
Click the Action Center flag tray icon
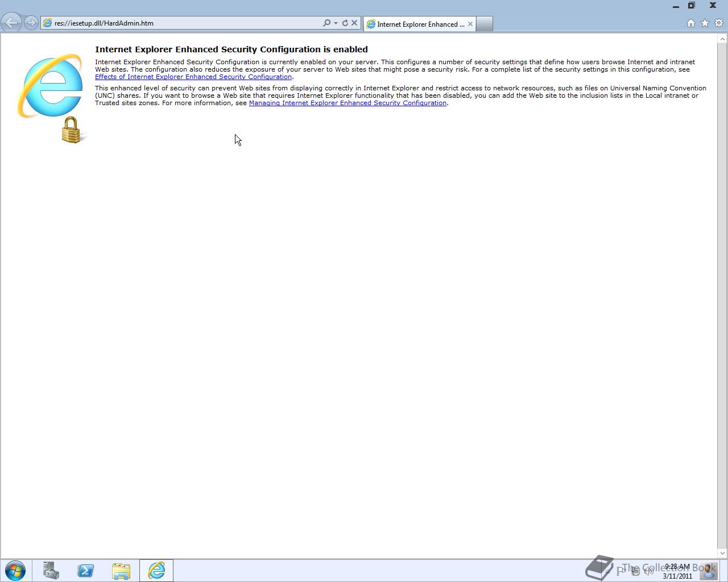(x=621, y=571)
